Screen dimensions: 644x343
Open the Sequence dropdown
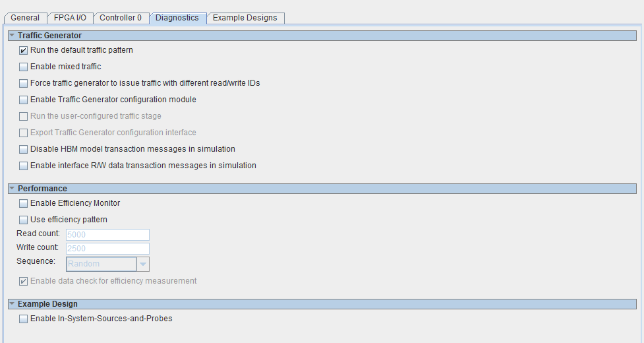(142, 264)
